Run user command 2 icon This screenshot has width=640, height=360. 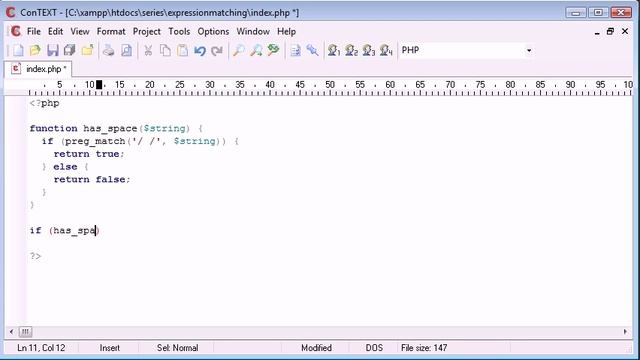point(351,50)
